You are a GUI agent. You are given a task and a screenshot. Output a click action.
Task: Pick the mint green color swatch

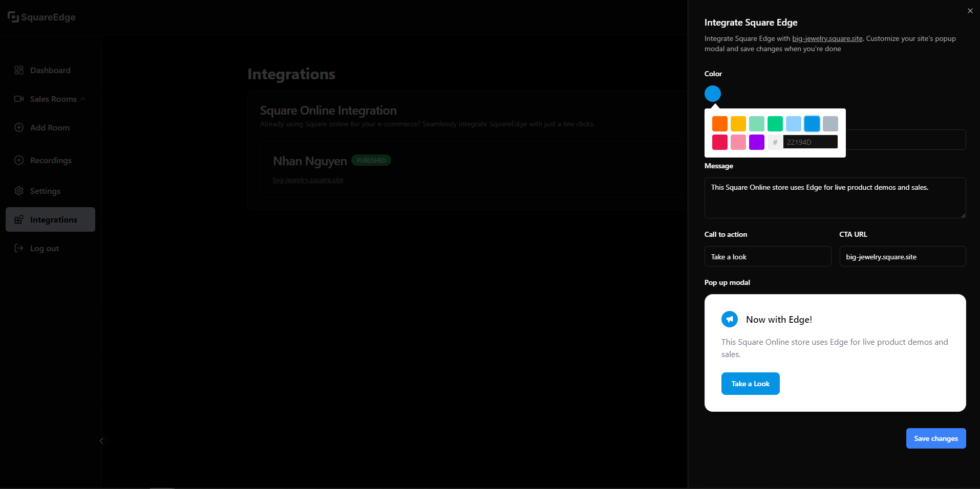coord(757,124)
